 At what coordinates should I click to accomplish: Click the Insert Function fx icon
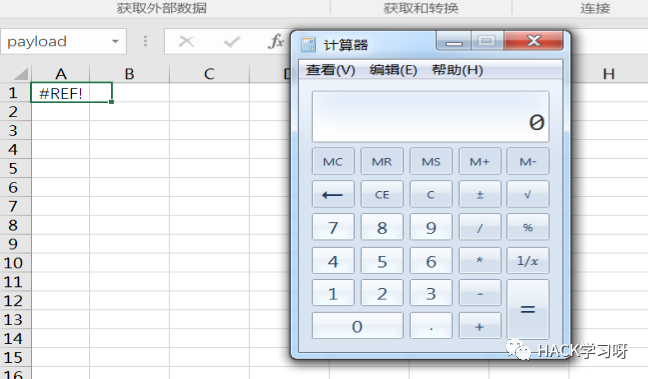tap(276, 41)
